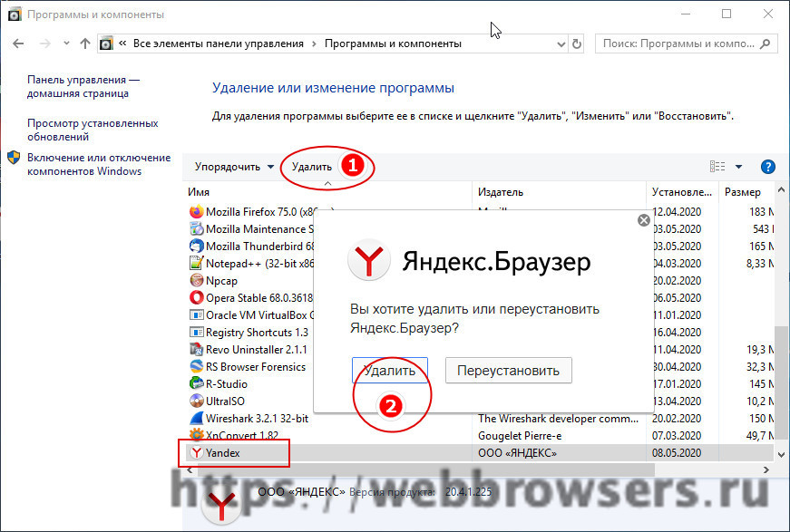Select the Npcap row text

click(x=221, y=281)
